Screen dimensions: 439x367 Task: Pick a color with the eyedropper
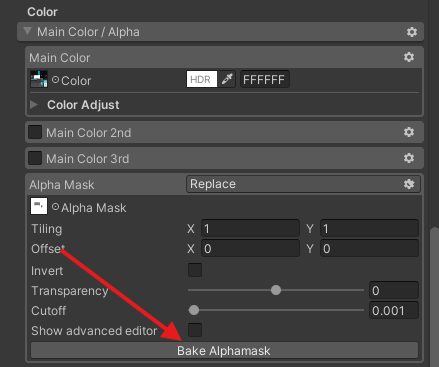[x=227, y=79]
